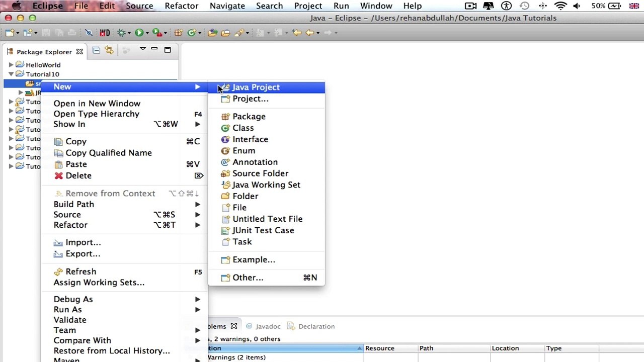
Task: Open the Refactor menu in the menu bar
Action: click(181, 6)
